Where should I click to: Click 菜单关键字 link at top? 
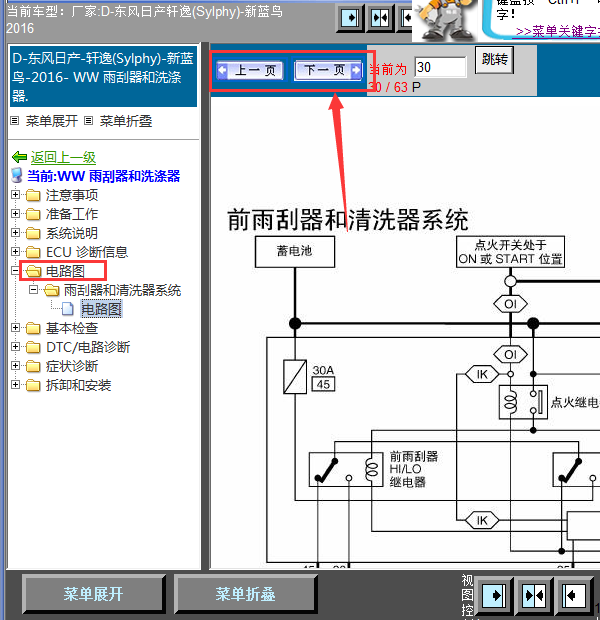click(x=558, y=31)
